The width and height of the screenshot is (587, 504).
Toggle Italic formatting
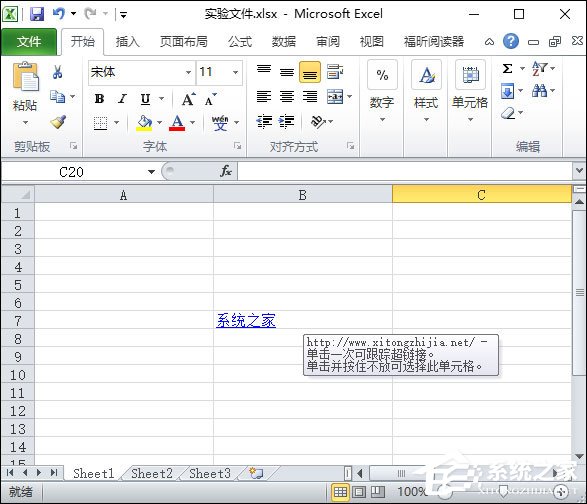pos(122,99)
